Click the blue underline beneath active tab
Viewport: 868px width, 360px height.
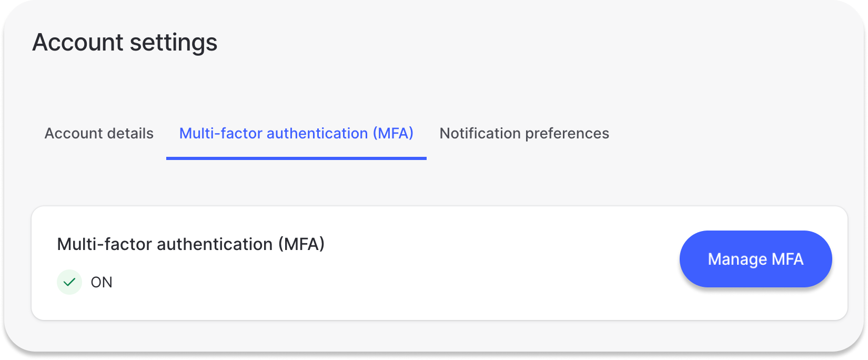pyautogui.click(x=296, y=158)
